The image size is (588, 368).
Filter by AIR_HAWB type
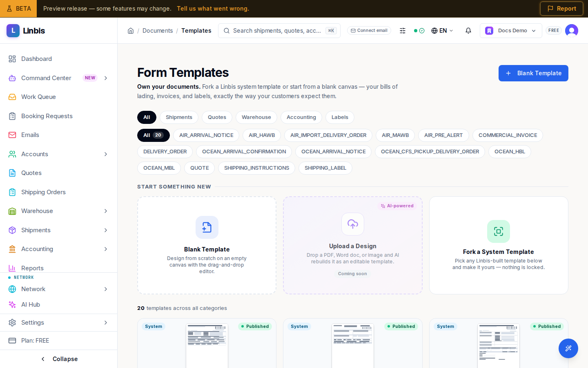(x=262, y=135)
